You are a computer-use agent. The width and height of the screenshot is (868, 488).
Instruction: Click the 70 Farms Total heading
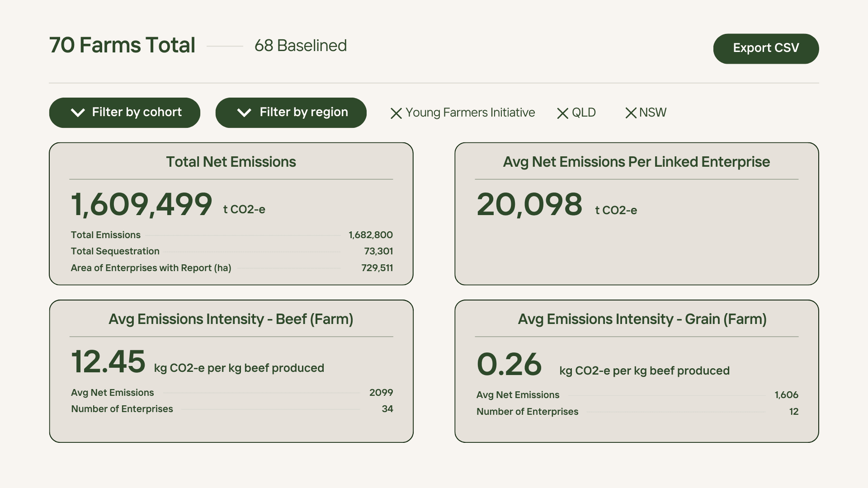coord(122,45)
